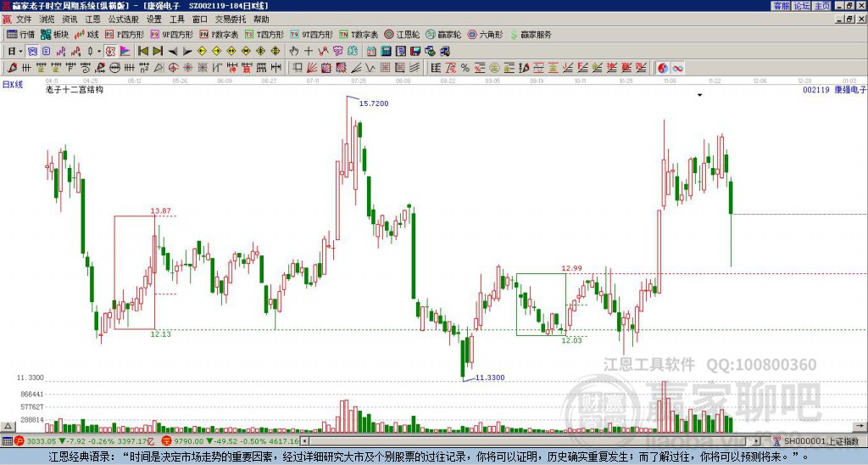
Task: Click the percent sign tool icon
Action: [x=465, y=68]
